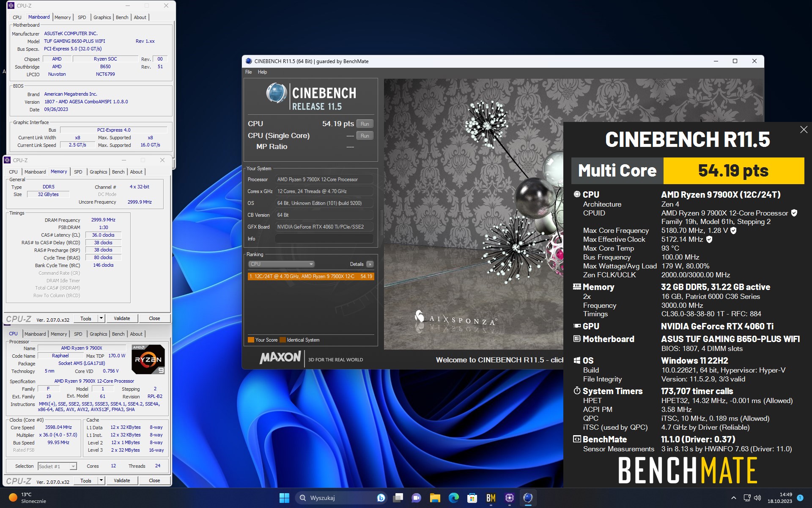The width and height of the screenshot is (812, 508).
Task: Click the Memory module icon in BenchMate panel
Action: point(577,287)
